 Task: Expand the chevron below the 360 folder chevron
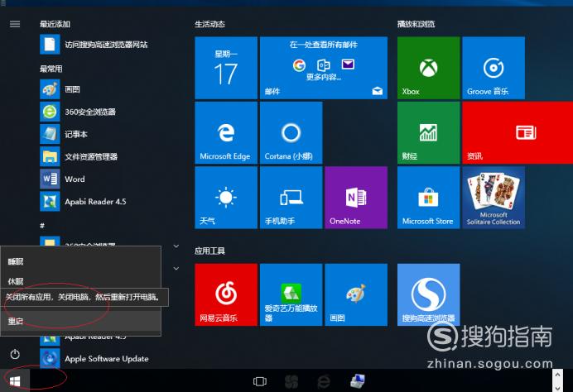176,269
